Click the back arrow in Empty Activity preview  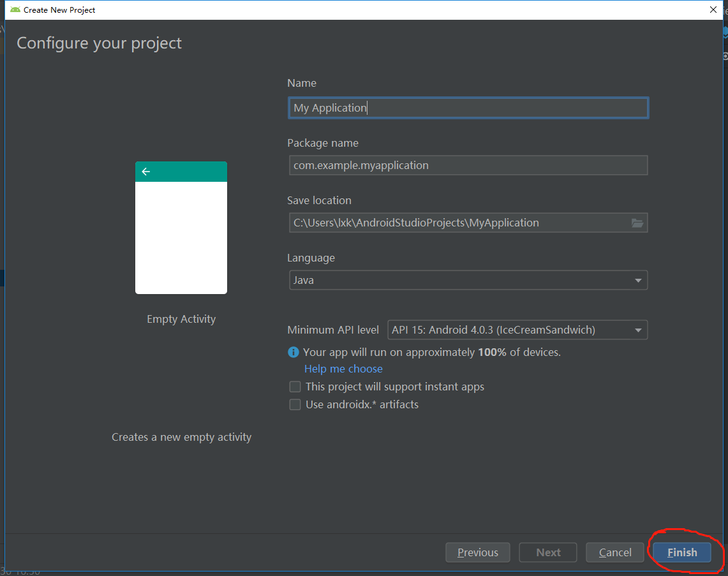(x=145, y=172)
